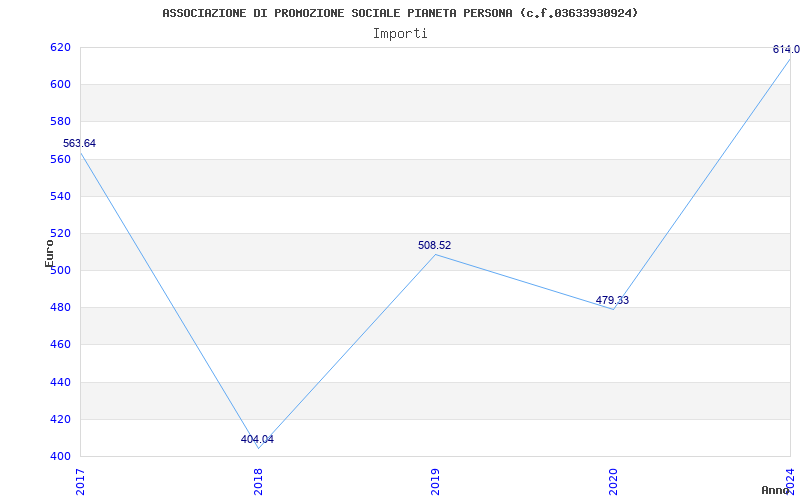Click the 2024 x-axis label
The image size is (800, 500).
pos(790,482)
